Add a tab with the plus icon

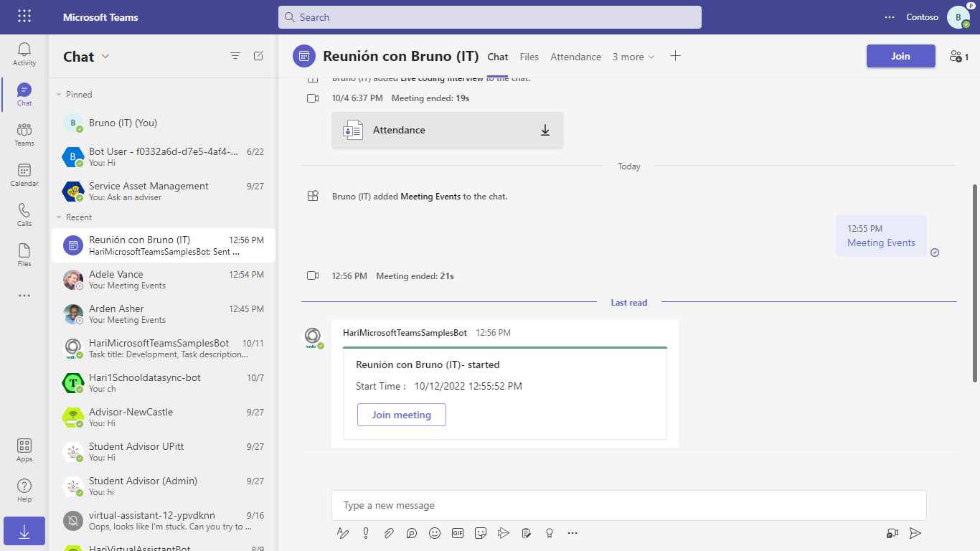coord(675,56)
